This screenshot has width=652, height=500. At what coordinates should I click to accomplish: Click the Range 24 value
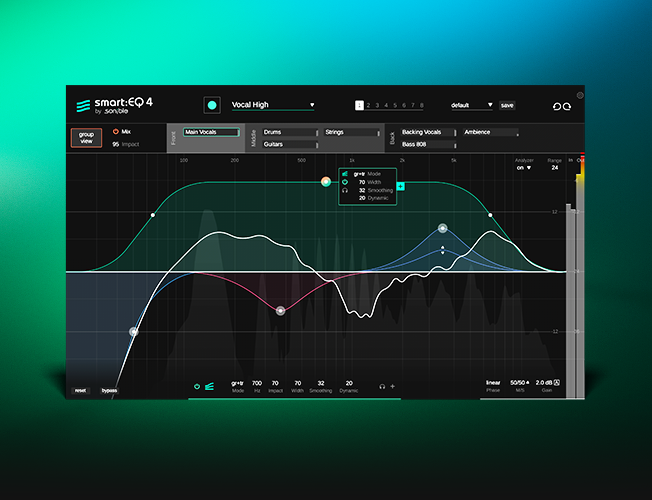[555, 168]
